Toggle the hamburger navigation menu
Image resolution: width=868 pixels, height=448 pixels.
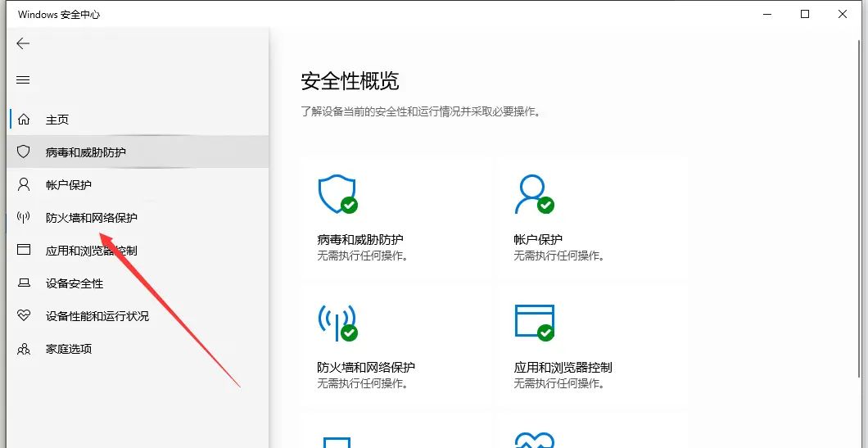point(23,79)
